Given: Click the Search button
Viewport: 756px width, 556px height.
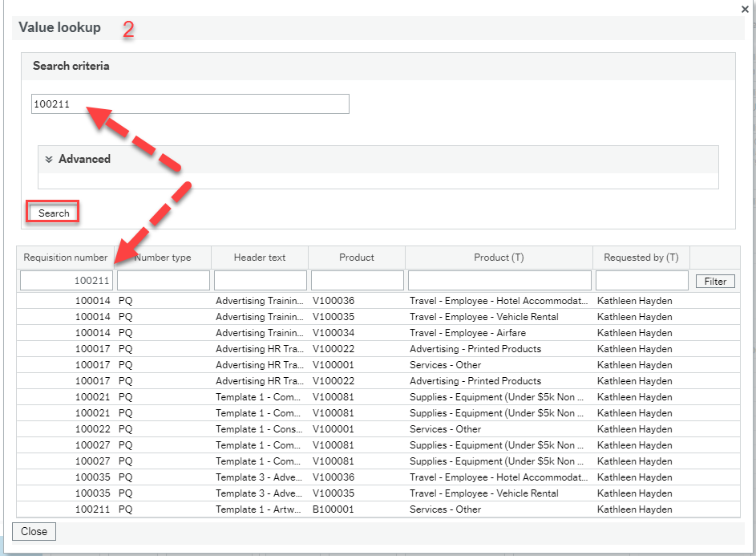Looking at the screenshot, I should tap(52, 212).
